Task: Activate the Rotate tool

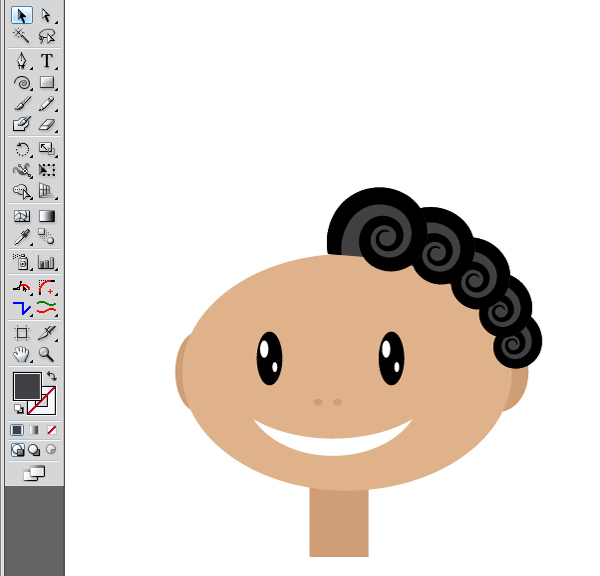Action: tap(22, 148)
